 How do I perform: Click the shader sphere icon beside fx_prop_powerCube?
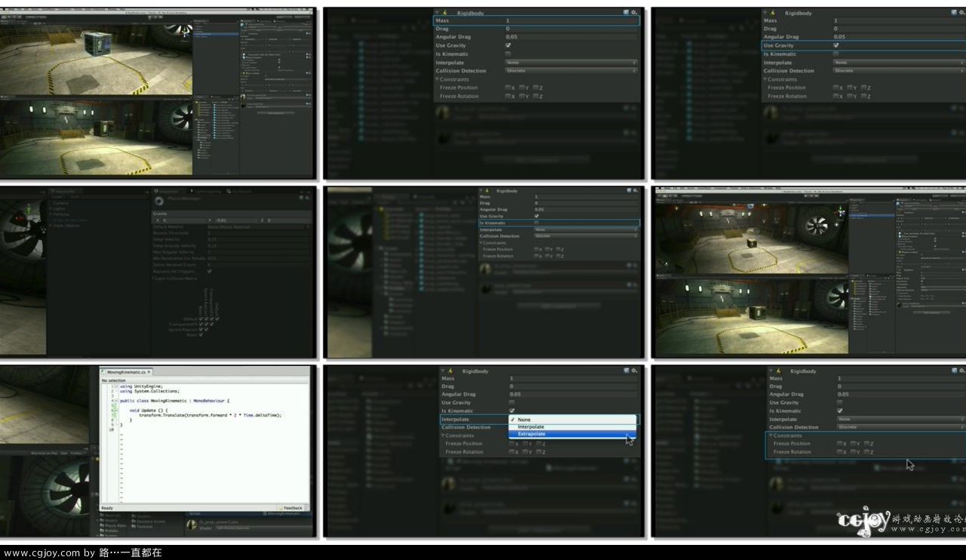(192, 523)
